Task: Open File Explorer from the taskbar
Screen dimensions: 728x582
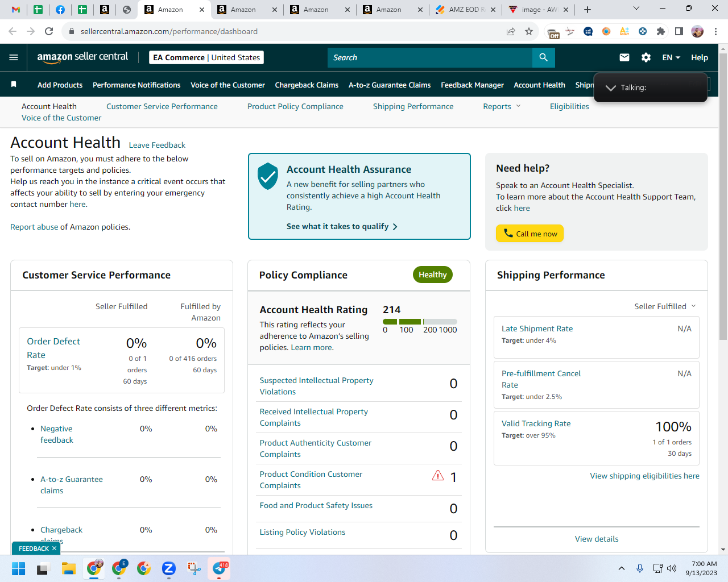Action: 69,568
